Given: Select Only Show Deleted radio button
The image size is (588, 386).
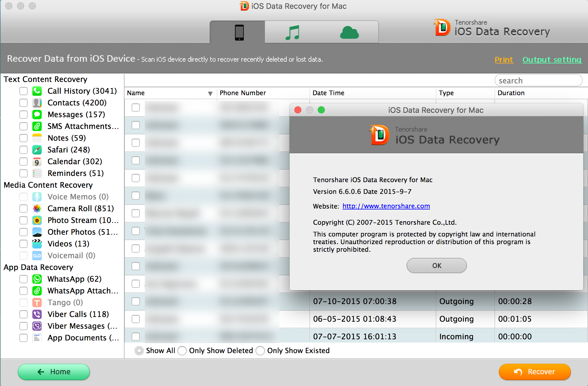Looking at the screenshot, I should (x=182, y=351).
